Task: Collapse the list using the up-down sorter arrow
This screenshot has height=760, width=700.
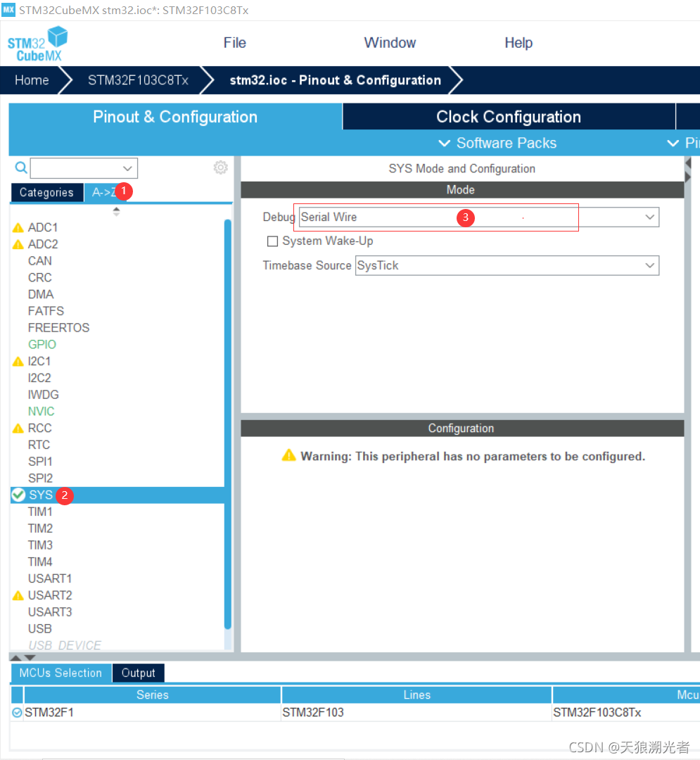Action: (x=116, y=211)
